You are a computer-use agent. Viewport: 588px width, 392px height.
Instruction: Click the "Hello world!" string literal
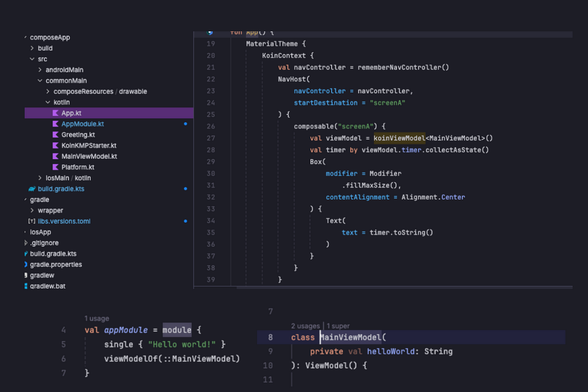[182, 345]
